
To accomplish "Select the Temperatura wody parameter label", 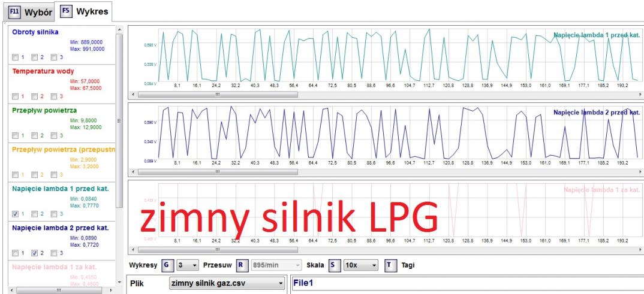I will point(43,71).
